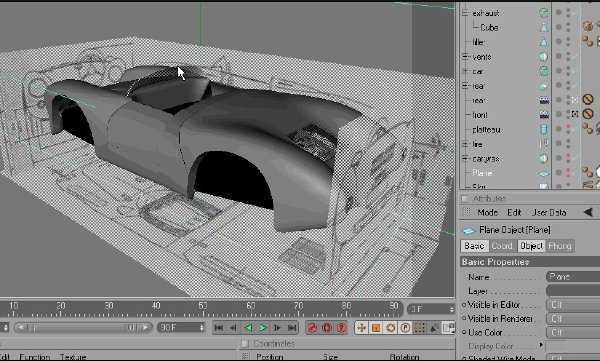Play the animation forwards
The width and height of the screenshot is (600, 361).
(263, 328)
